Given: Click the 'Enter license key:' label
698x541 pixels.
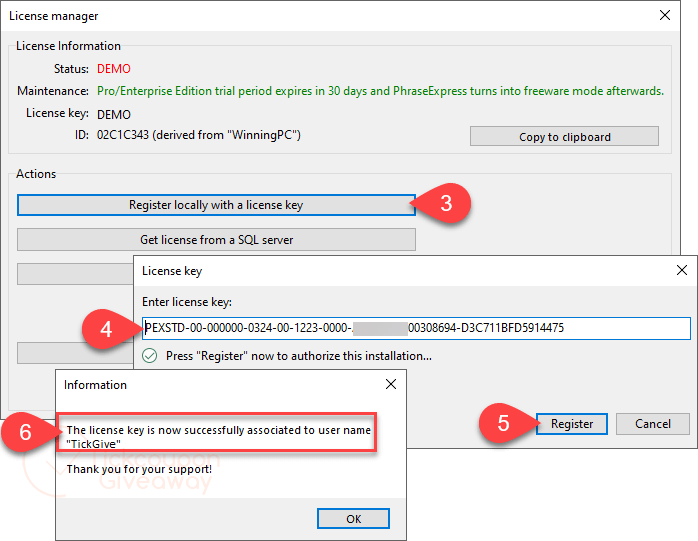Looking at the screenshot, I should pyautogui.click(x=187, y=302).
